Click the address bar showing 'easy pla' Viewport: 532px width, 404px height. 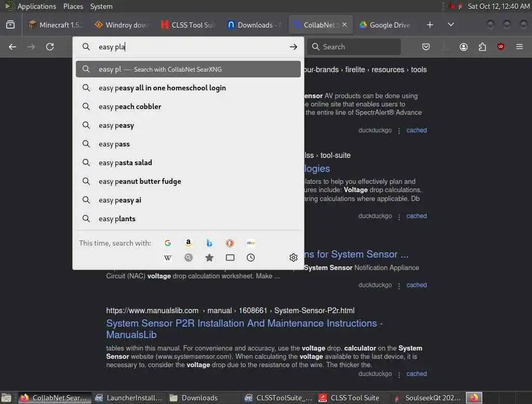pyautogui.click(x=188, y=47)
